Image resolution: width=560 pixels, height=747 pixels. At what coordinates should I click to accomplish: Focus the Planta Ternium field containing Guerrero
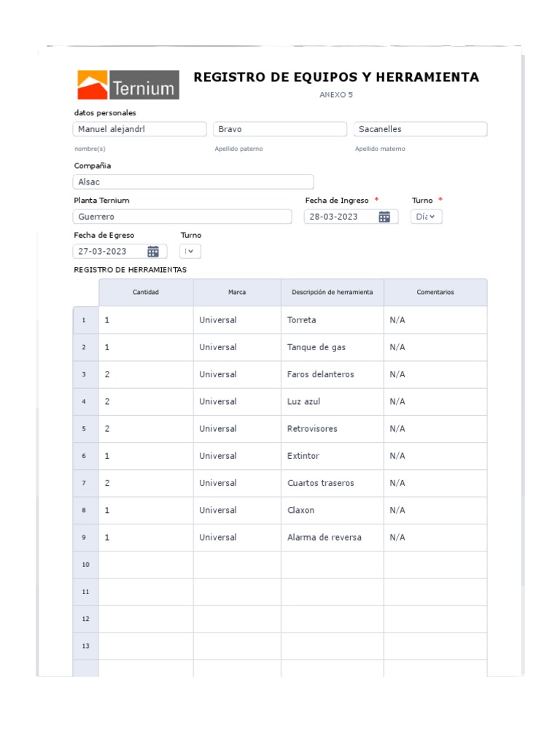pos(182,217)
